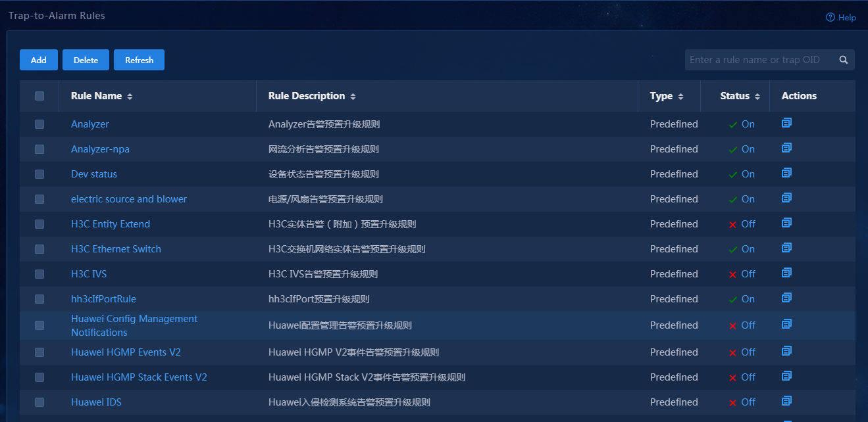Open the electric source and blower rule
The width and height of the screenshot is (868, 422).
(x=129, y=199)
